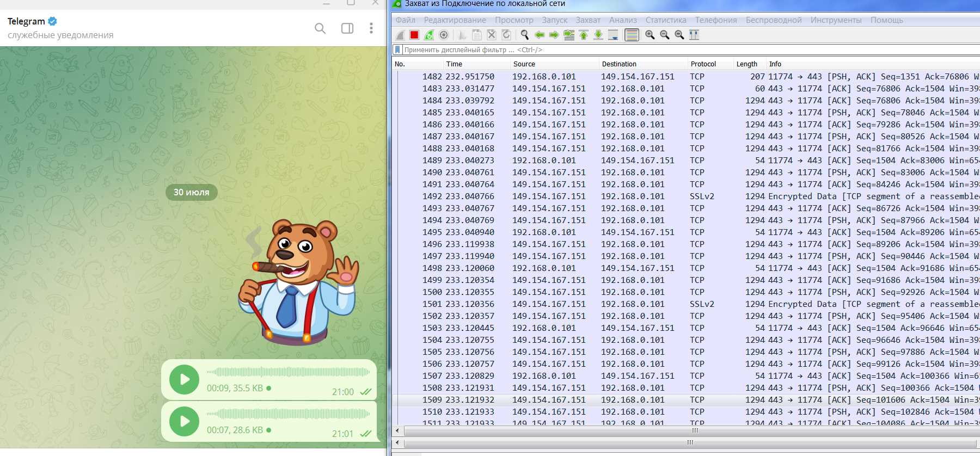The width and height of the screenshot is (980, 456).
Task: Play the 00:07 voice message
Action: pos(184,421)
